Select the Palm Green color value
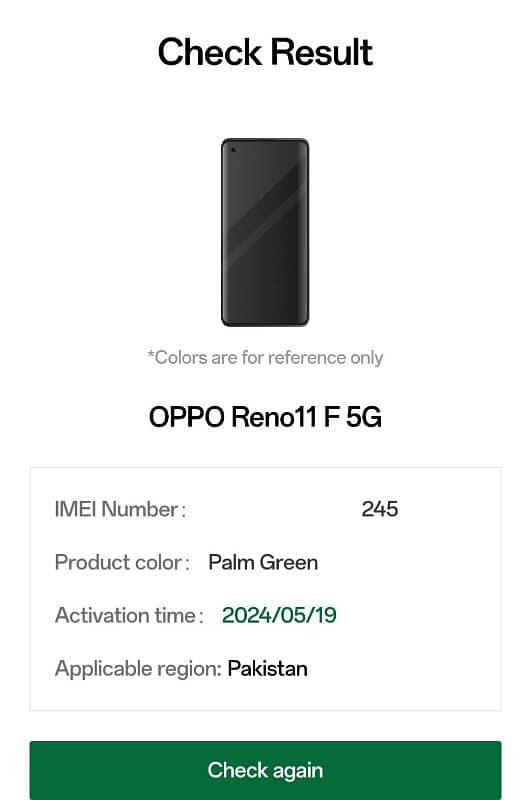Image resolution: width=531 pixels, height=800 pixels. click(263, 563)
